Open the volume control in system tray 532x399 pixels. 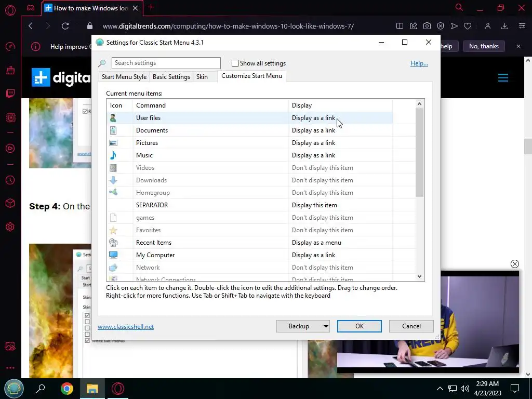[x=465, y=389]
